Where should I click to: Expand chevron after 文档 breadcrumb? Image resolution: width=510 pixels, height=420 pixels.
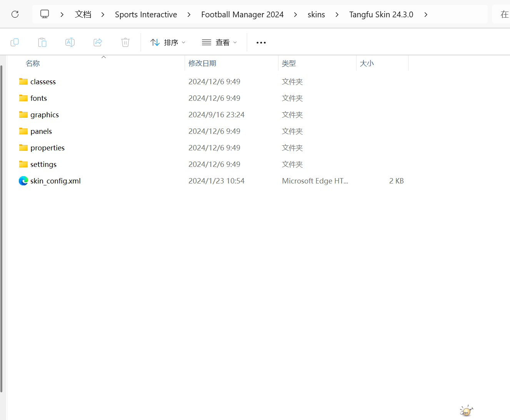pyautogui.click(x=103, y=15)
